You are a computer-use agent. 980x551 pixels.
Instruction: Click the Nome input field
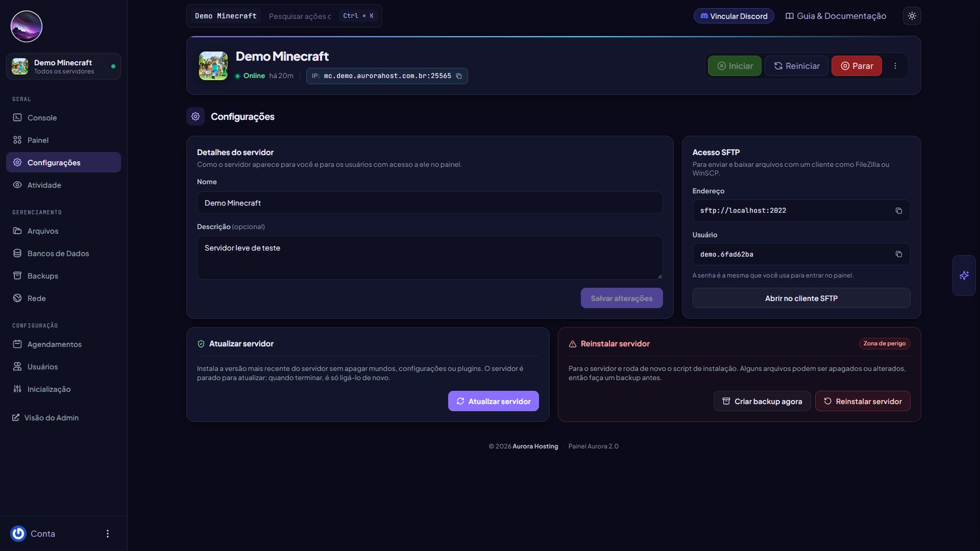[x=429, y=203]
